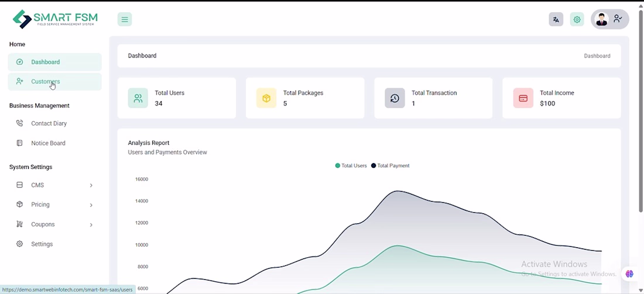Click the purple brain assistant icon
Image resolution: width=644 pixels, height=294 pixels.
(x=629, y=274)
